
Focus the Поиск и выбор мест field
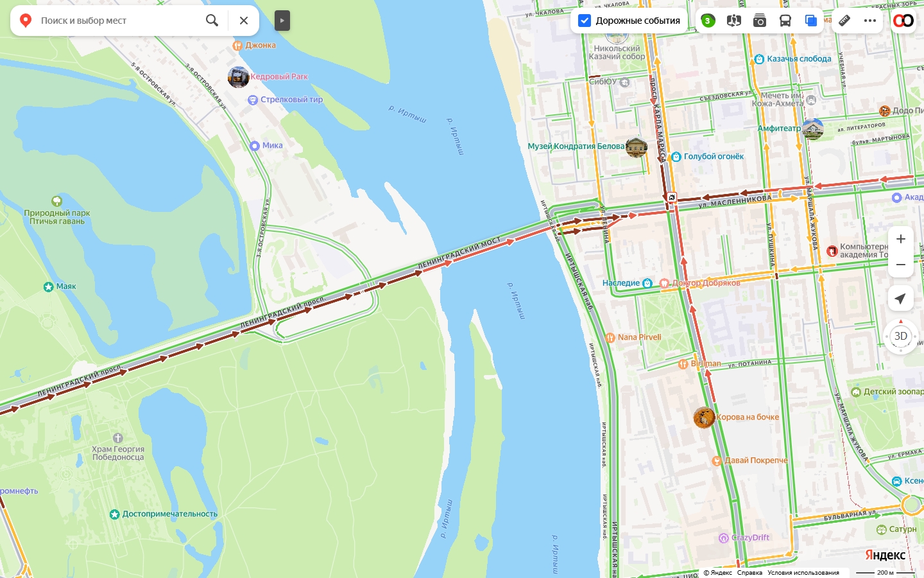pos(119,21)
